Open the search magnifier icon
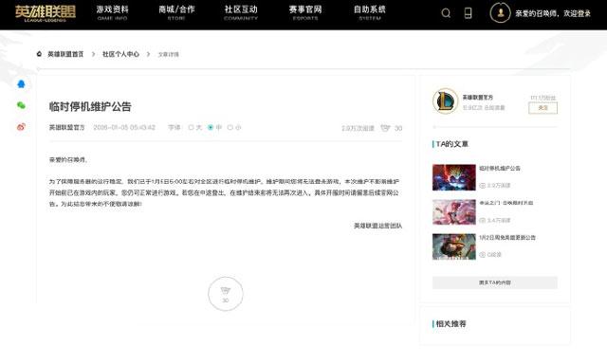 click(x=446, y=13)
